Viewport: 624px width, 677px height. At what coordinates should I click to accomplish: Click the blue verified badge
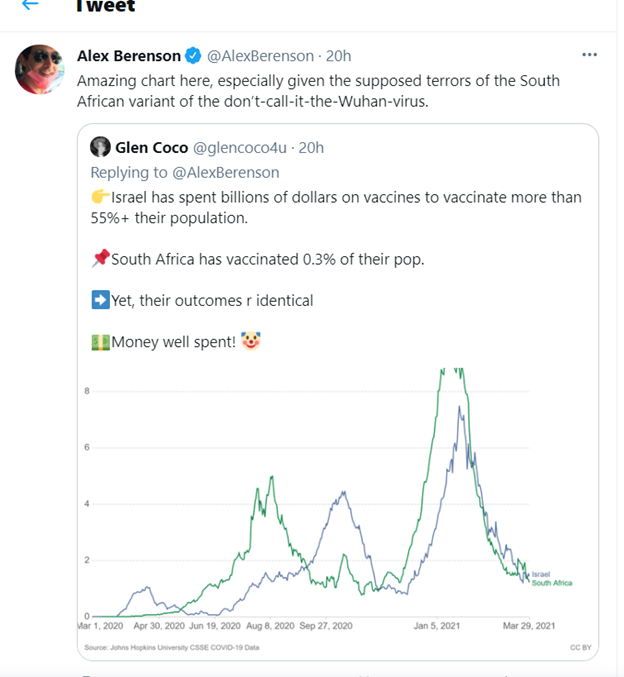(194, 55)
